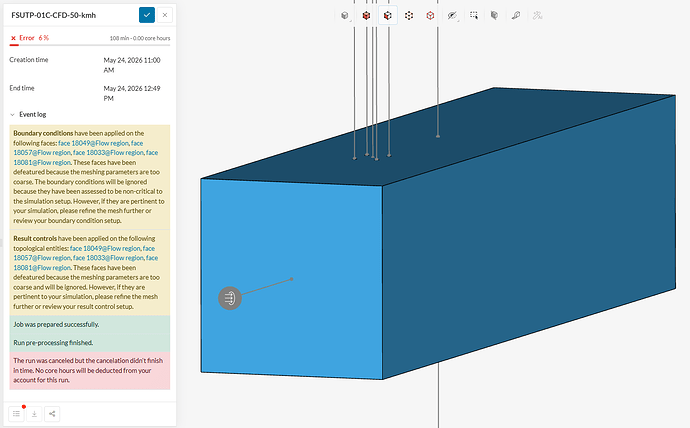
Task: Click the red run canceled message
Action: pyautogui.click(x=90, y=370)
